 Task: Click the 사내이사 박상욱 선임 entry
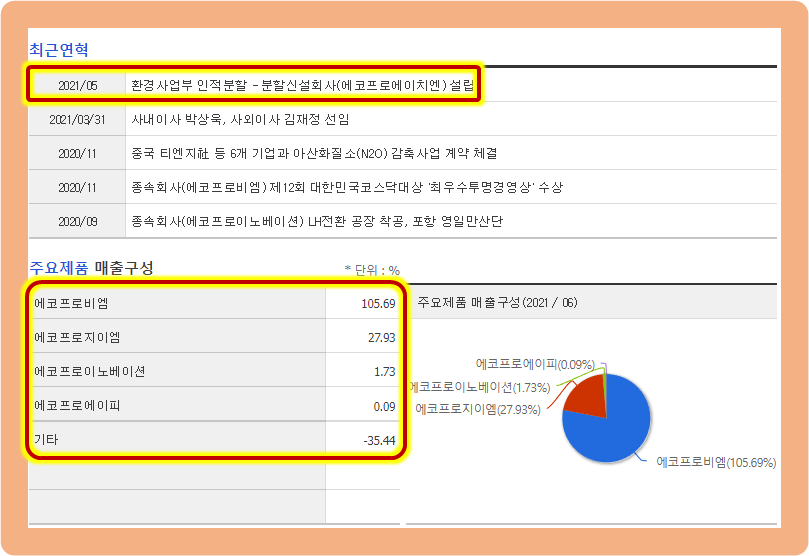[240, 120]
